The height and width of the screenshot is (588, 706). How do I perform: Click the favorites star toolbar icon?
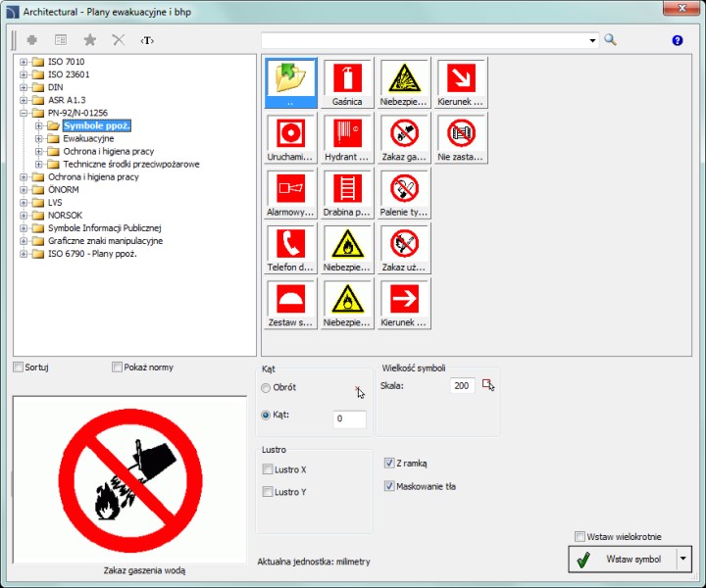click(x=89, y=40)
